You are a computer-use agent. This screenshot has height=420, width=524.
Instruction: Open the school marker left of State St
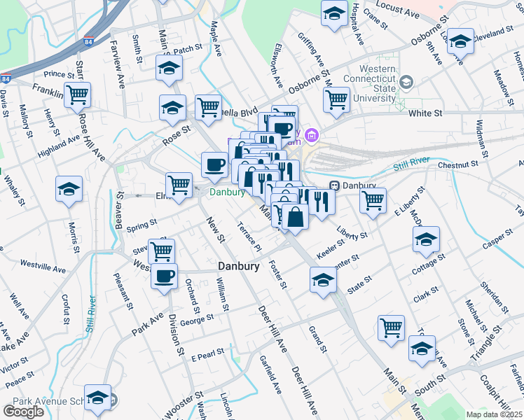323,282
